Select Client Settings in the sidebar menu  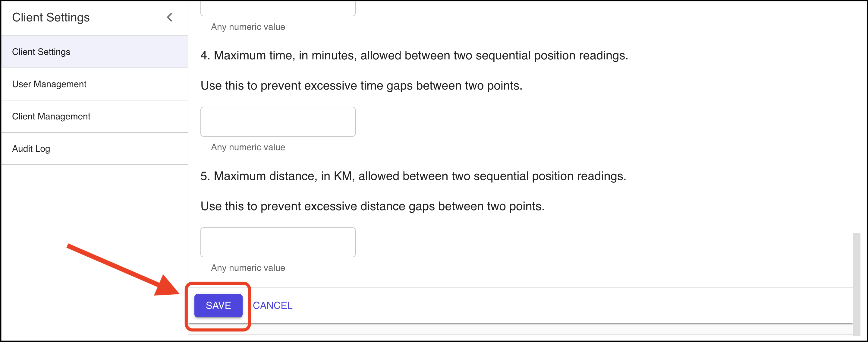pyautogui.click(x=41, y=52)
